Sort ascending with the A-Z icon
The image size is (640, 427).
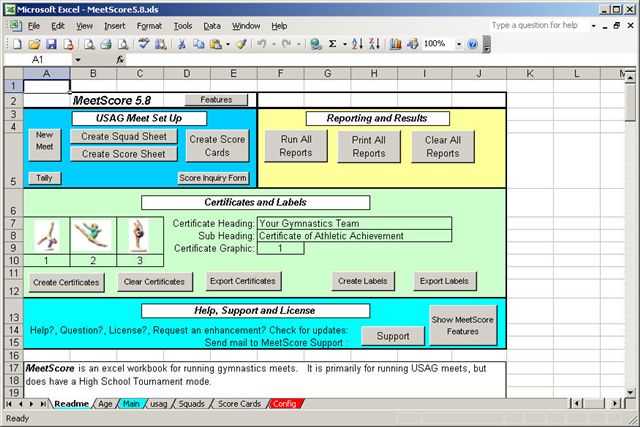click(358, 44)
